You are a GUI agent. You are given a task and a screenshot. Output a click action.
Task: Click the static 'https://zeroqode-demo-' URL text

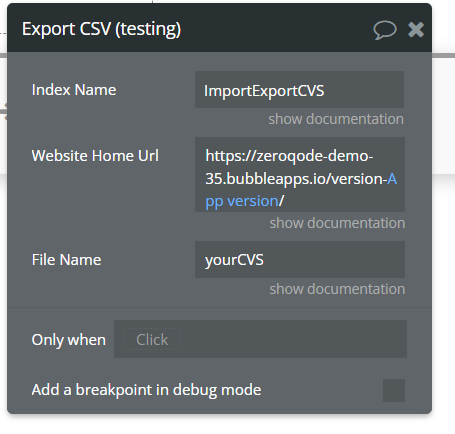(x=289, y=156)
